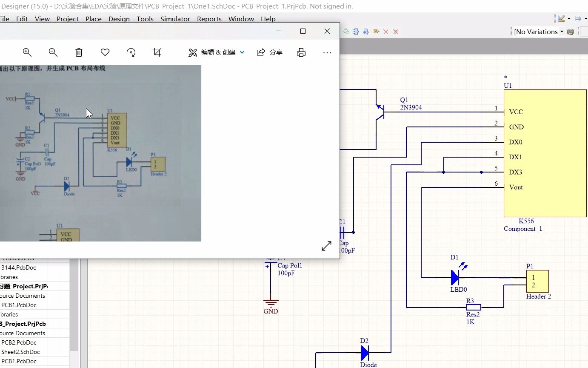Open the Design menu

pos(119,19)
